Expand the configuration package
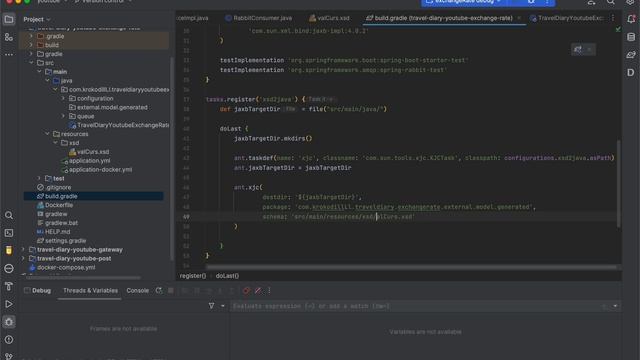 coord(63,98)
